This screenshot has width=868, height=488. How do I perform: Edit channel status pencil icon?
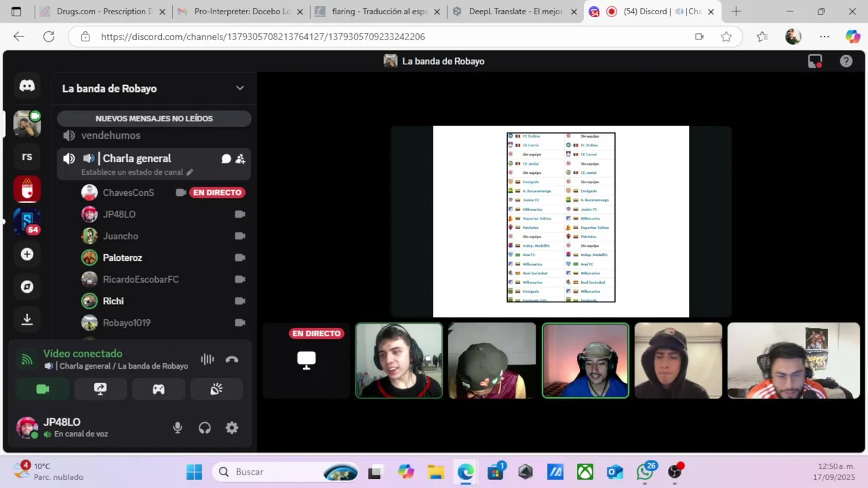pyautogui.click(x=190, y=172)
